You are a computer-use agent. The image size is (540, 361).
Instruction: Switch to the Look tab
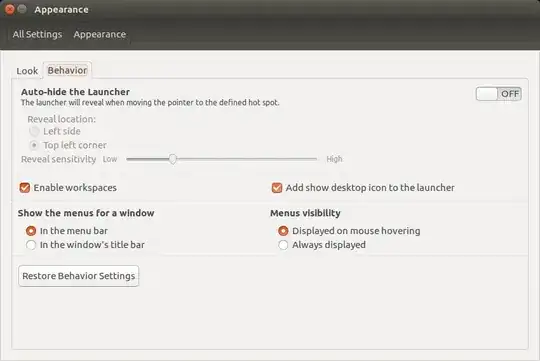pos(27,71)
